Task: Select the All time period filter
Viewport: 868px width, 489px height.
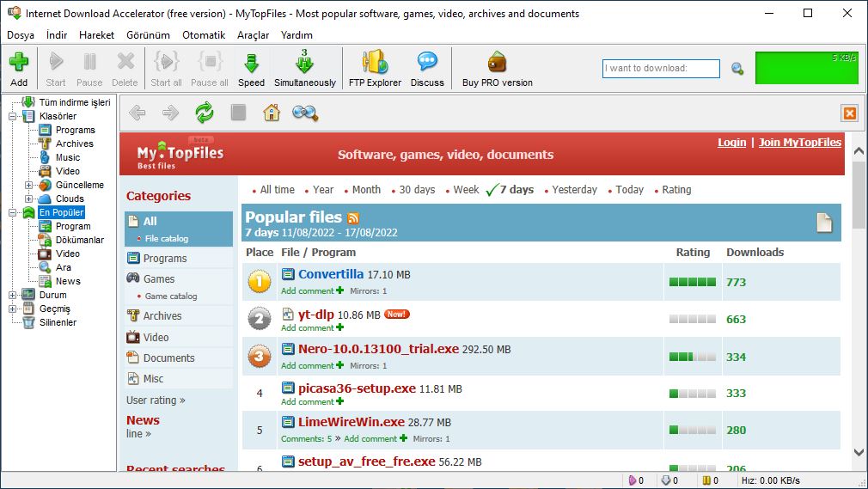Action: pyautogui.click(x=278, y=189)
